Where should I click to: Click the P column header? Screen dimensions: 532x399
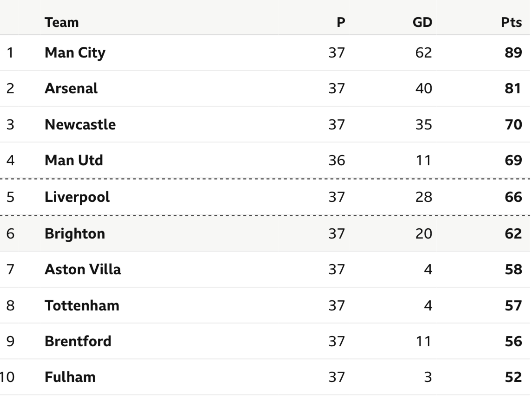(341, 22)
